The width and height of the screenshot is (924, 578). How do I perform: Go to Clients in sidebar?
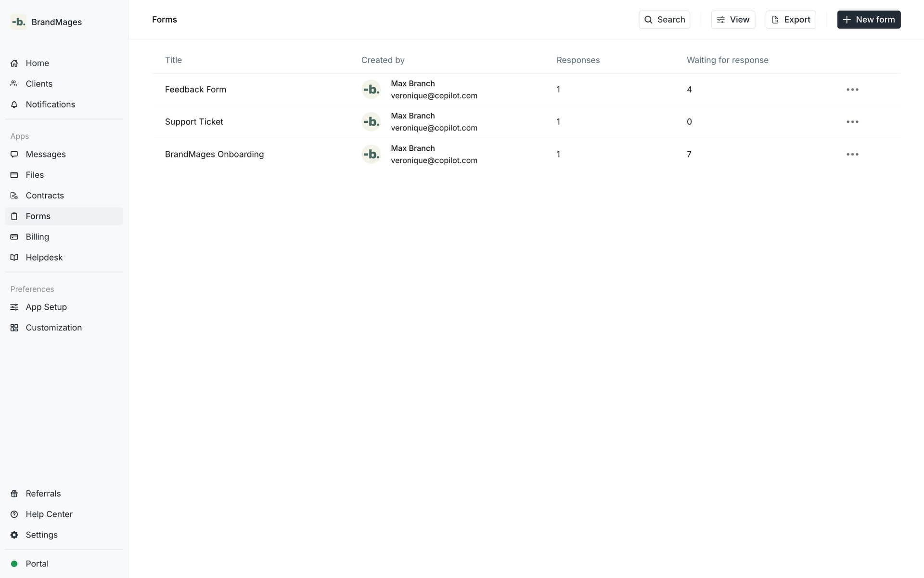coord(64,84)
